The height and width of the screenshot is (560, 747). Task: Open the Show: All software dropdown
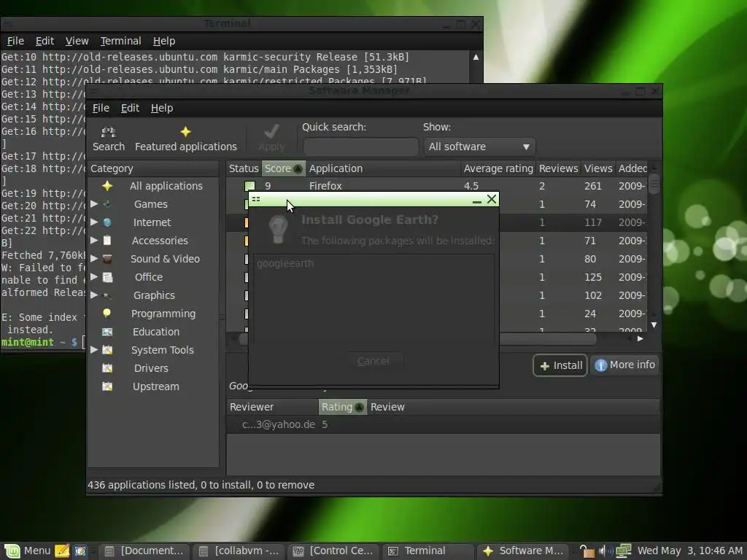[x=480, y=147]
